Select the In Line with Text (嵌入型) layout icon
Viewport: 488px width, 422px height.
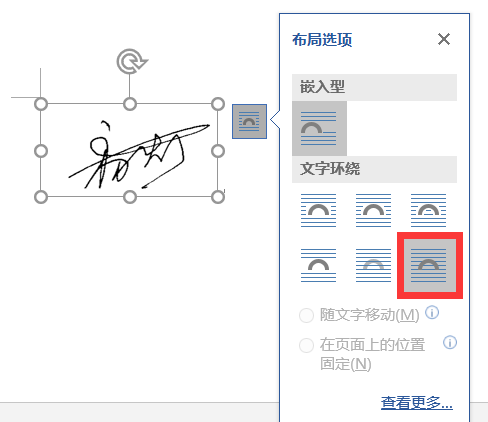[319, 128]
